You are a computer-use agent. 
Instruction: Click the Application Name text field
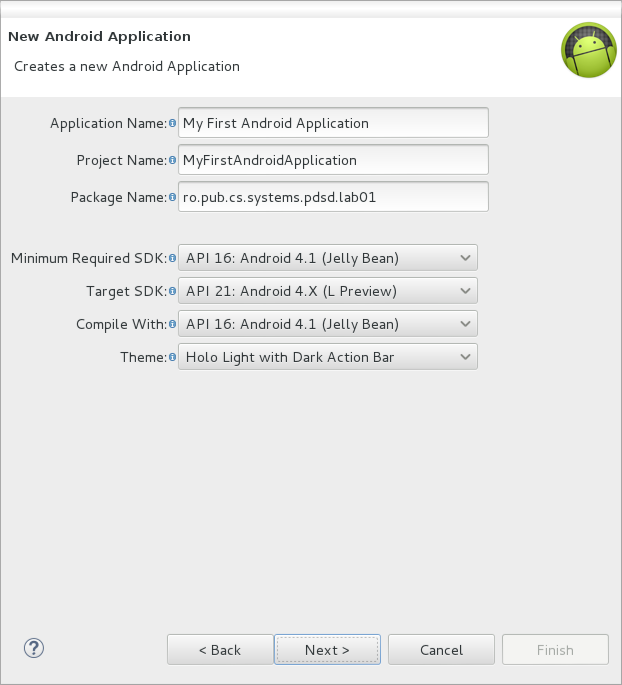(333, 123)
